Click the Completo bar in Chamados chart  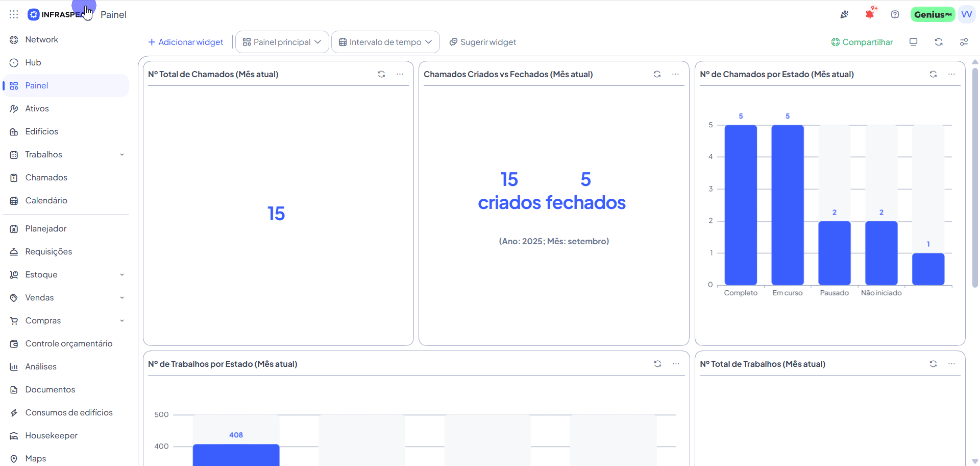[741, 205]
